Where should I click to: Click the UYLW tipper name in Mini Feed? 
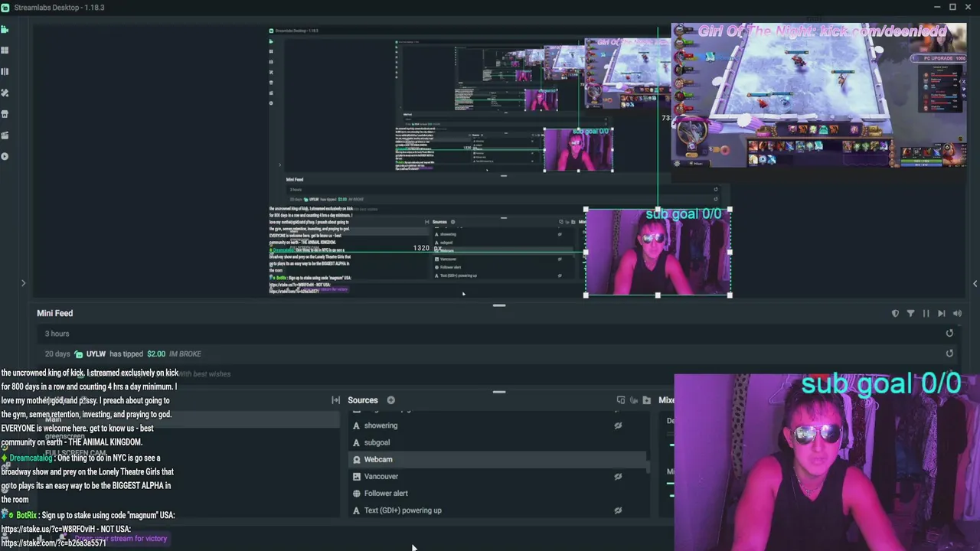point(96,354)
